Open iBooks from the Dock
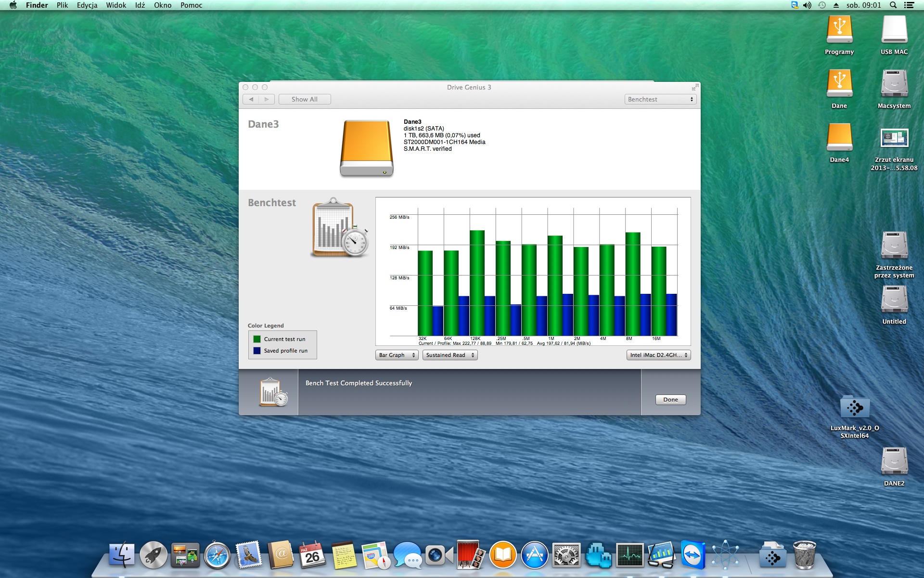The image size is (924, 578). click(503, 555)
